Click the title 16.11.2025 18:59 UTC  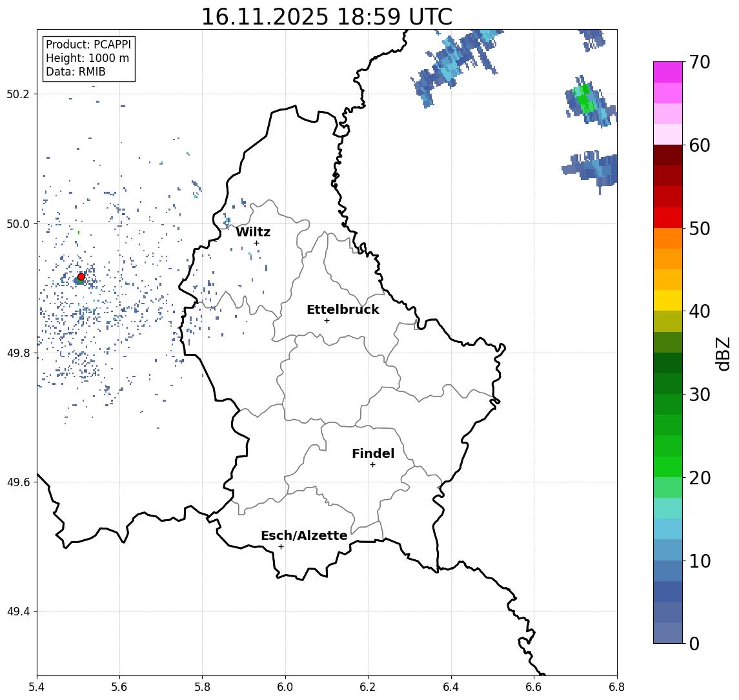tap(327, 17)
